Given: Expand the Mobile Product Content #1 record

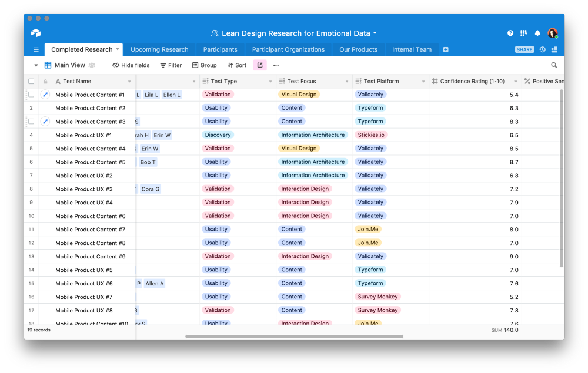Looking at the screenshot, I should click(x=45, y=94).
